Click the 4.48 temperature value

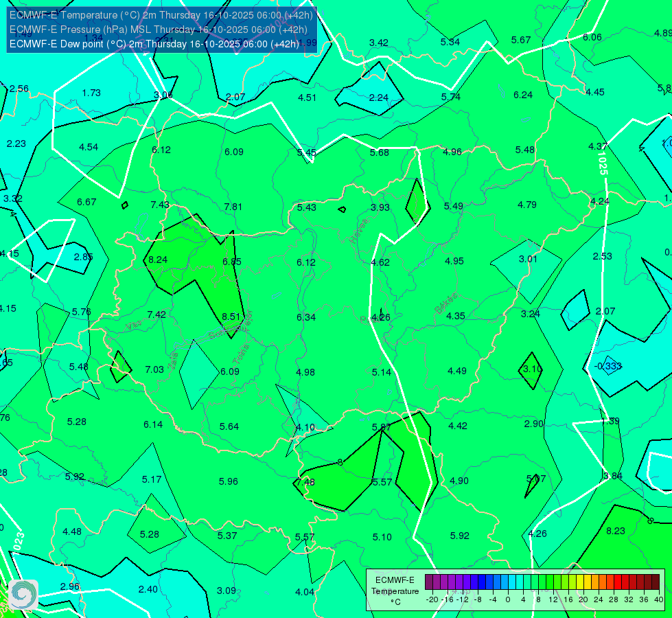click(x=72, y=531)
